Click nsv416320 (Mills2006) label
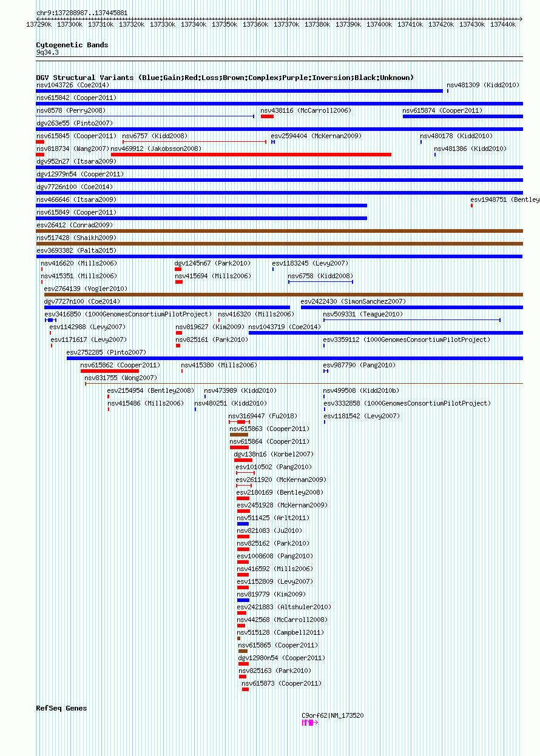The height and width of the screenshot is (756, 540). [x=256, y=315]
